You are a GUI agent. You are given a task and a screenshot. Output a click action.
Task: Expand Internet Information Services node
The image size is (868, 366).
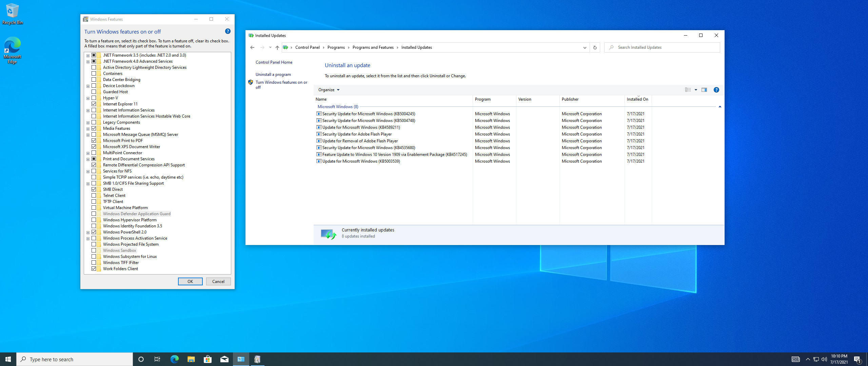tap(88, 110)
